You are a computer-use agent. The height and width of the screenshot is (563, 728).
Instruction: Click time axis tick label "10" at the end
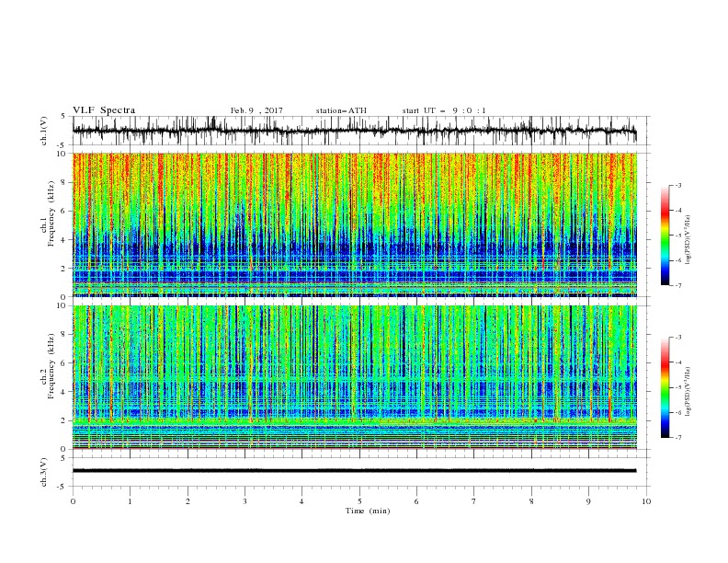tap(646, 501)
